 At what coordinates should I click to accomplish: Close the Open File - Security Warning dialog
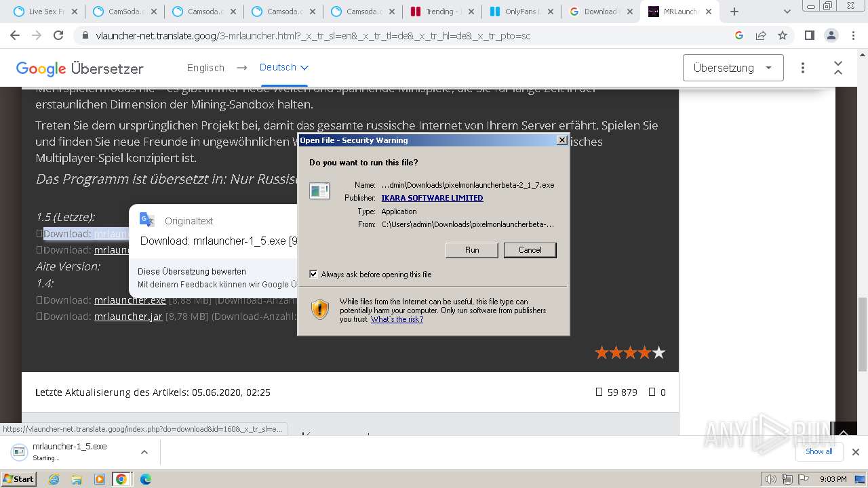tap(561, 140)
